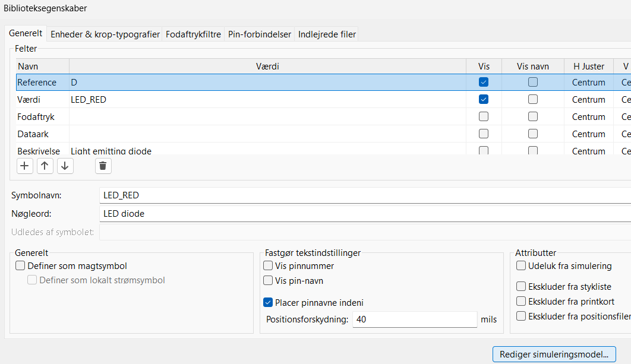631x364 pixels.
Task: Open H Juster dropdown cell for Værdi row
Action: pos(588,99)
